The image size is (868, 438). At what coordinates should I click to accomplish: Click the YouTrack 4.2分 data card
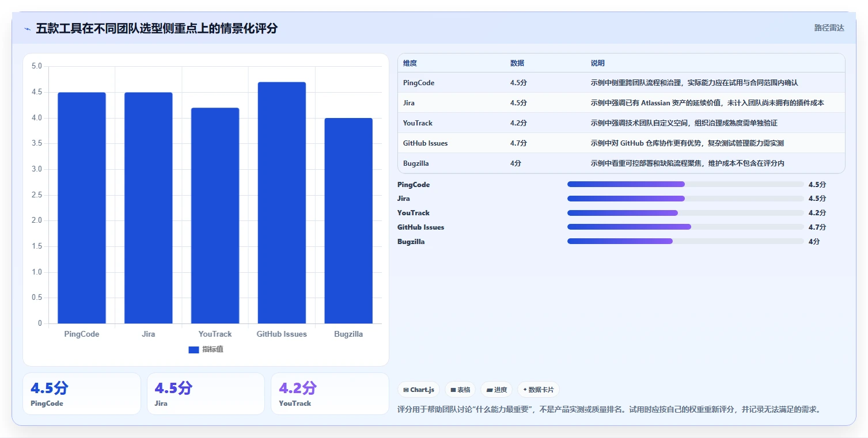click(x=330, y=394)
